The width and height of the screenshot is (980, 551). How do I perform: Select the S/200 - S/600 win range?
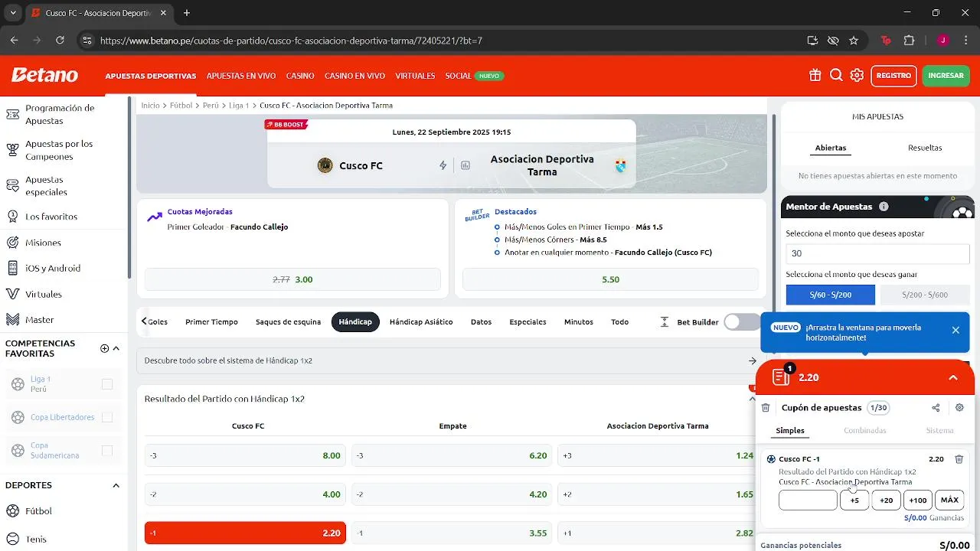click(x=925, y=295)
